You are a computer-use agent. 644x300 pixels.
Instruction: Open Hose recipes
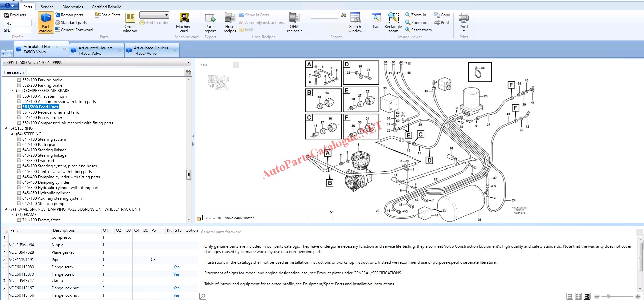[230, 23]
